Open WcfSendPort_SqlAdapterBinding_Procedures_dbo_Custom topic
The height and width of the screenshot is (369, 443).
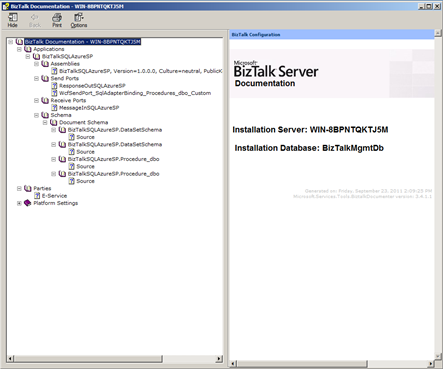pos(135,93)
